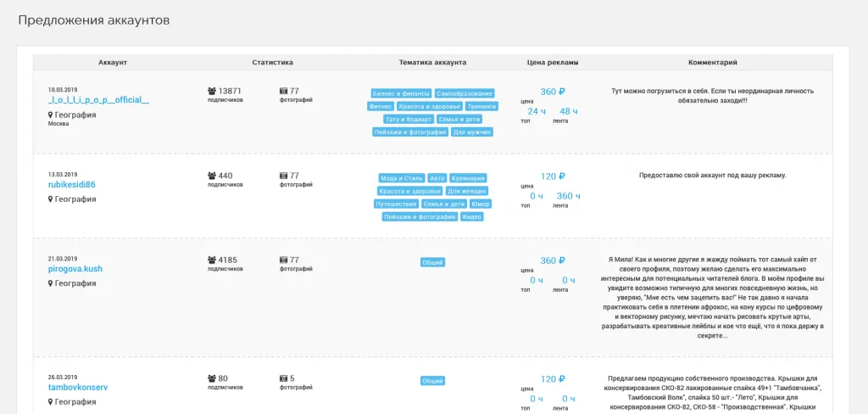The height and width of the screenshot is (414, 868).
Task: Select the Видео tag
Action: pyautogui.click(x=472, y=216)
